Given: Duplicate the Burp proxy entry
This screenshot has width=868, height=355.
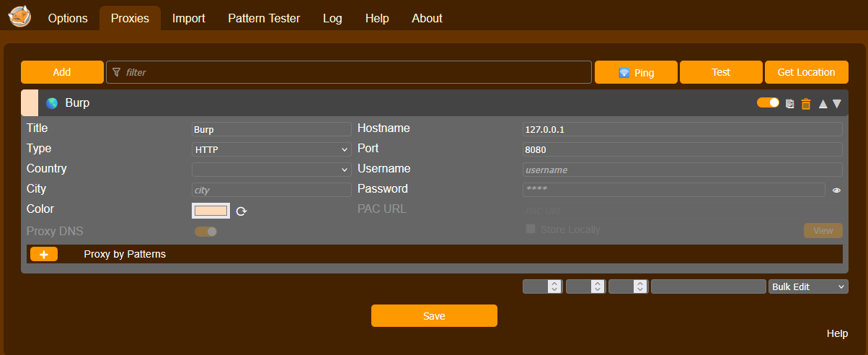Looking at the screenshot, I should [790, 104].
